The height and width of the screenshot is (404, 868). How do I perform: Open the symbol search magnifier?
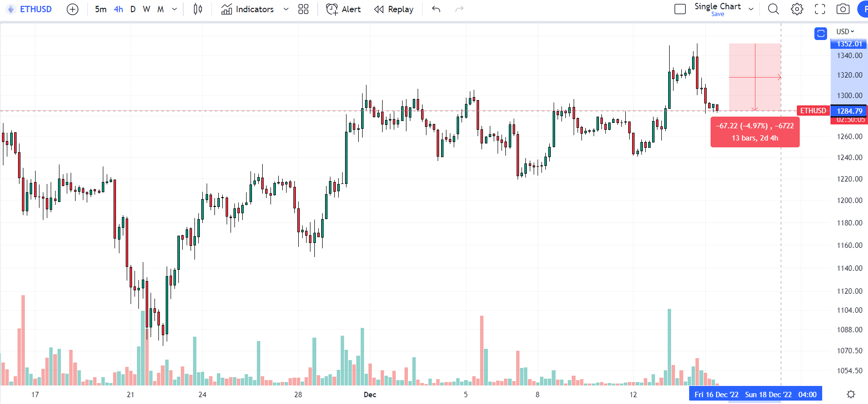[773, 9]
